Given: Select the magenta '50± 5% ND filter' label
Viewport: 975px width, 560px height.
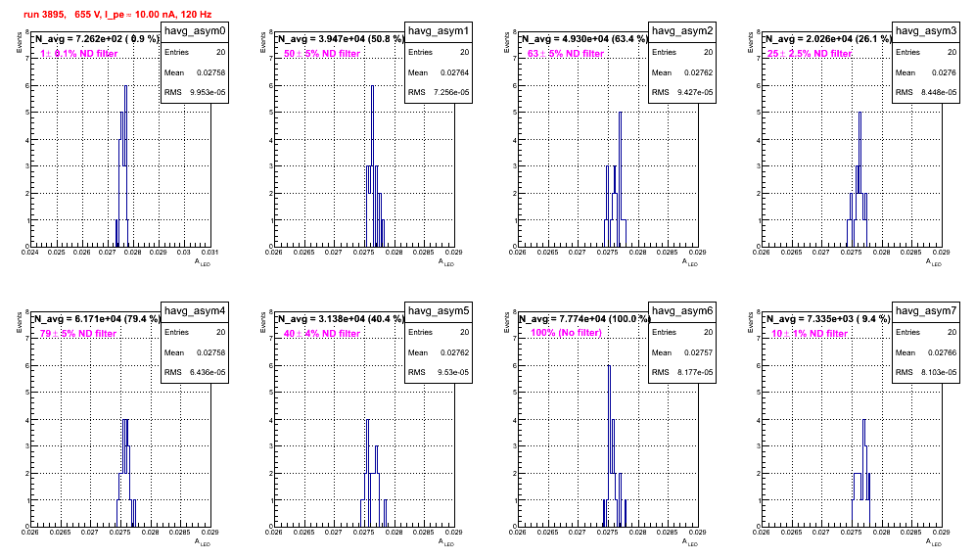Looking at the screenshot, I should pos(322,54).
